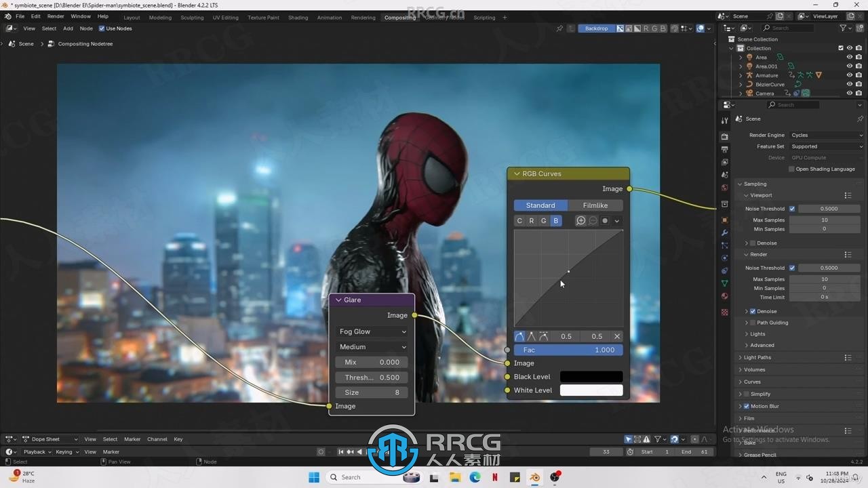This screenshot has height=488, width=868.
Task: Show backdrop green channel G
Action: click(654, 28)
